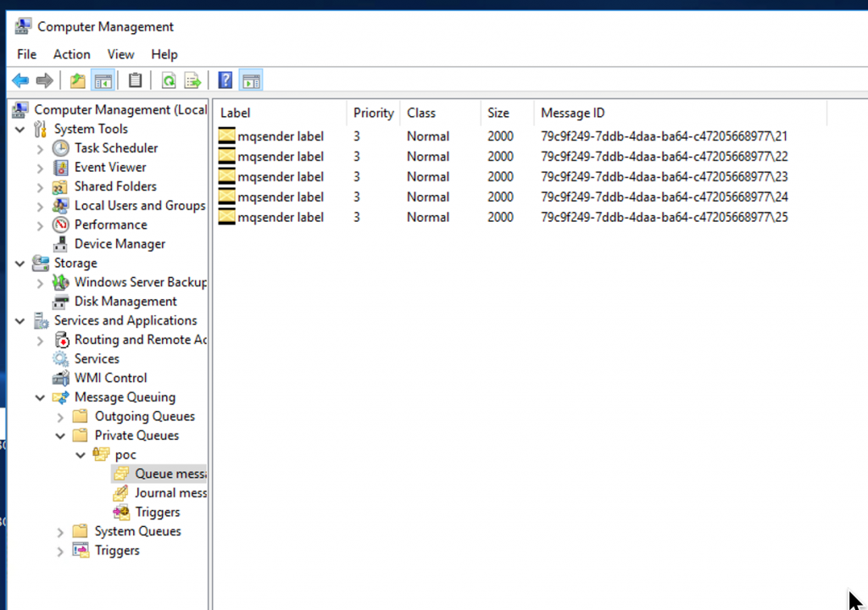This screenshot has height=610, width=868.
Task: Click the Properties clipboard icon
Action: pos(135,80)
